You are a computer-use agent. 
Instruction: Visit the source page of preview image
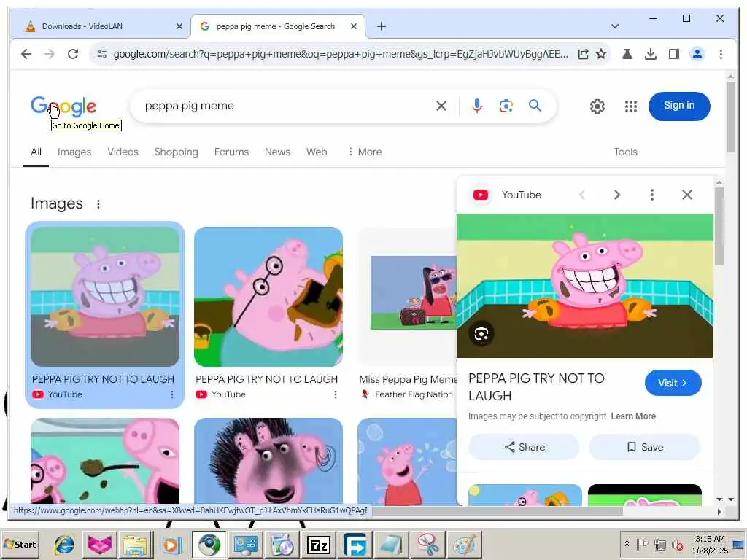pyautogui.click(x=673, y=383)
